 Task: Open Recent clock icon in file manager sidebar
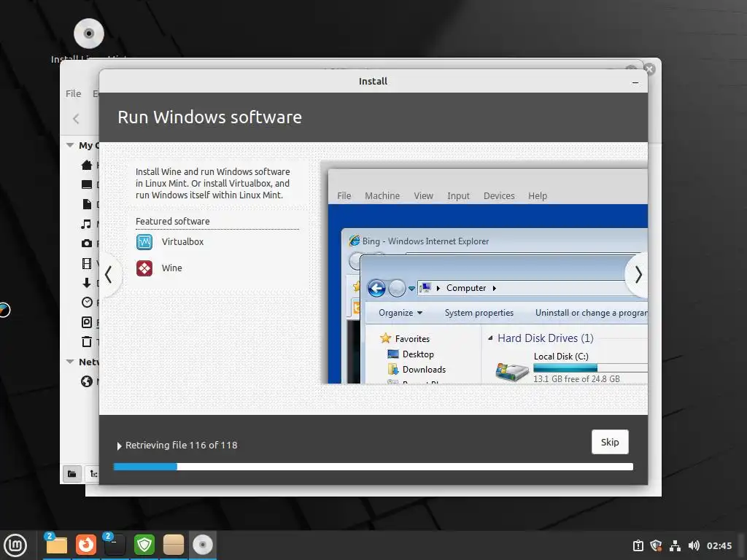(87, 303)
